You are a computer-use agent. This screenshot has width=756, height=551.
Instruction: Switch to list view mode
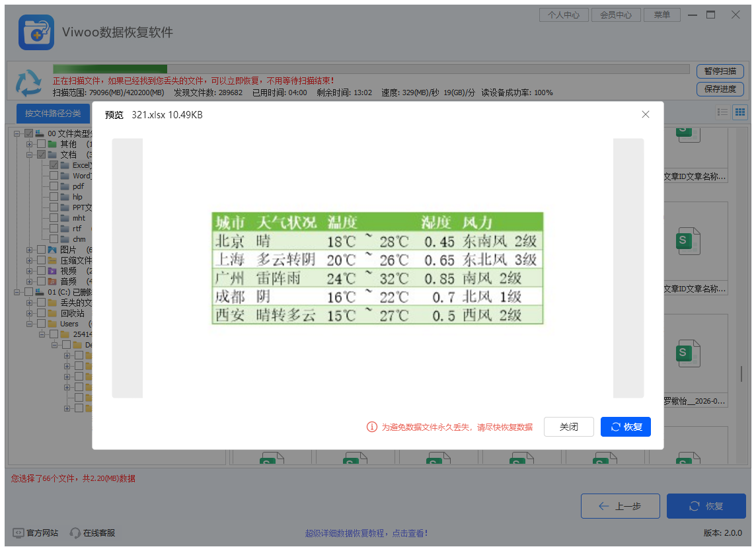tap(724, 112)
